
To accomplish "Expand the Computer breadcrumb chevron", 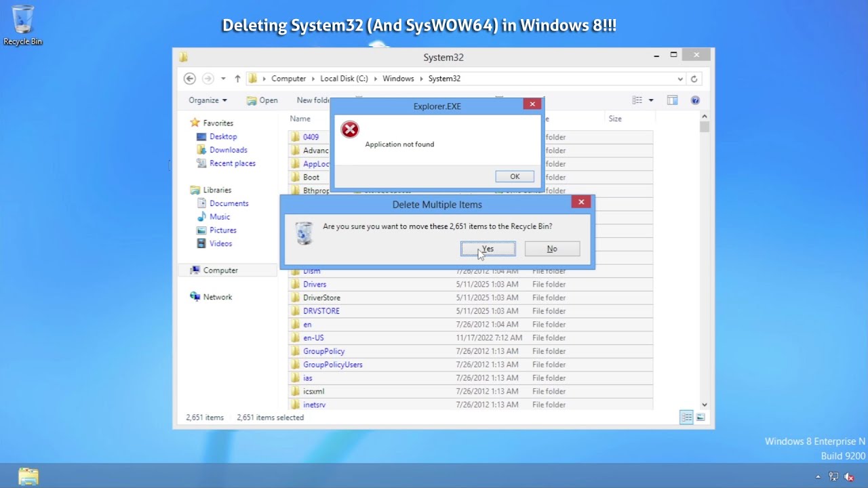I will [x=313, y=79].
